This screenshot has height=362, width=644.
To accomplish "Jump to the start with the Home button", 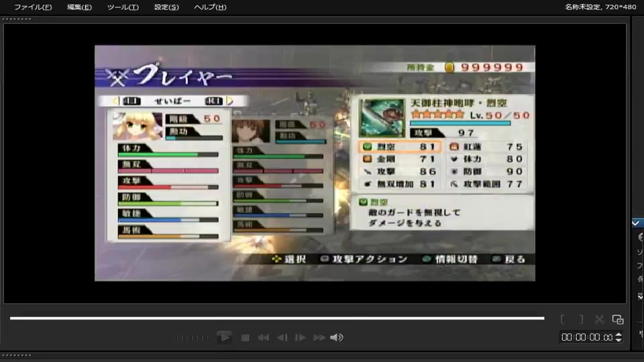I will [x=263, y=338].
